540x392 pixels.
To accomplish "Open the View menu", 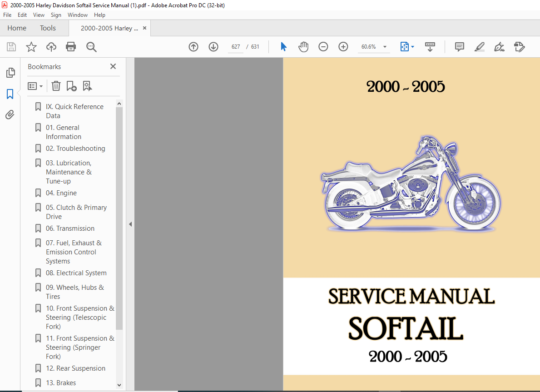I will pos(39,15).
